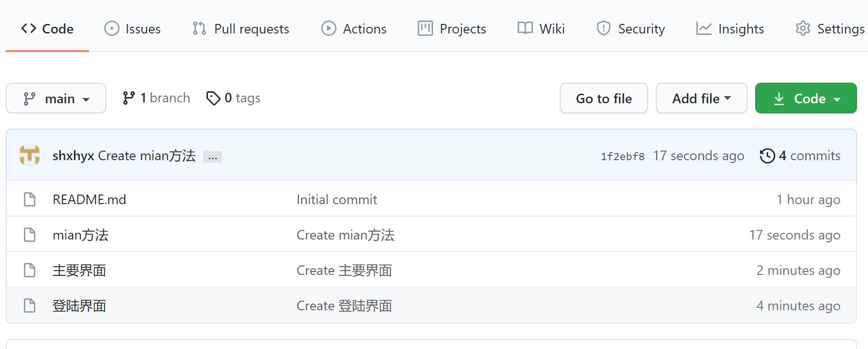Click the branch icon next to 1 branch

click(128, 98)
